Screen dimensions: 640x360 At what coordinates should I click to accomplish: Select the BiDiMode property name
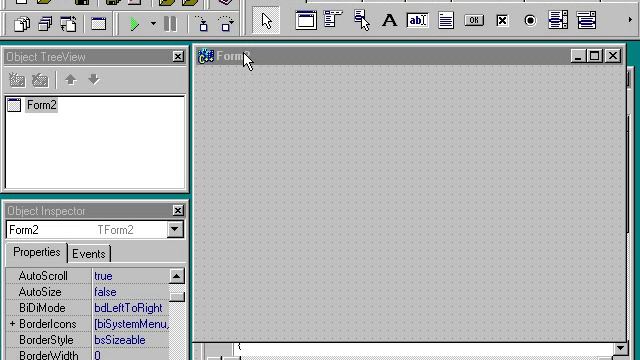tap(42, 308)
